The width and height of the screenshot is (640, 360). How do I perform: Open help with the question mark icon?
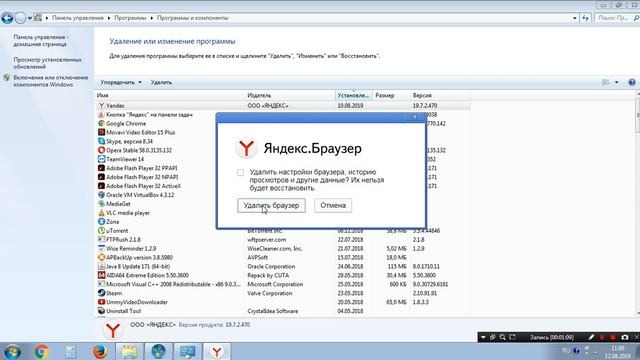point(632,82)
